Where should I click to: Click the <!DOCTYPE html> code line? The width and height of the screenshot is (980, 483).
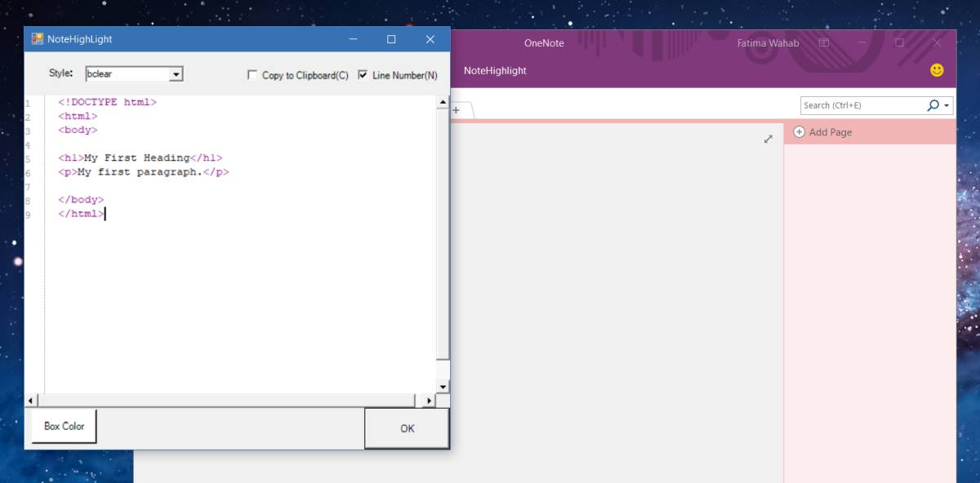[107, 103]
